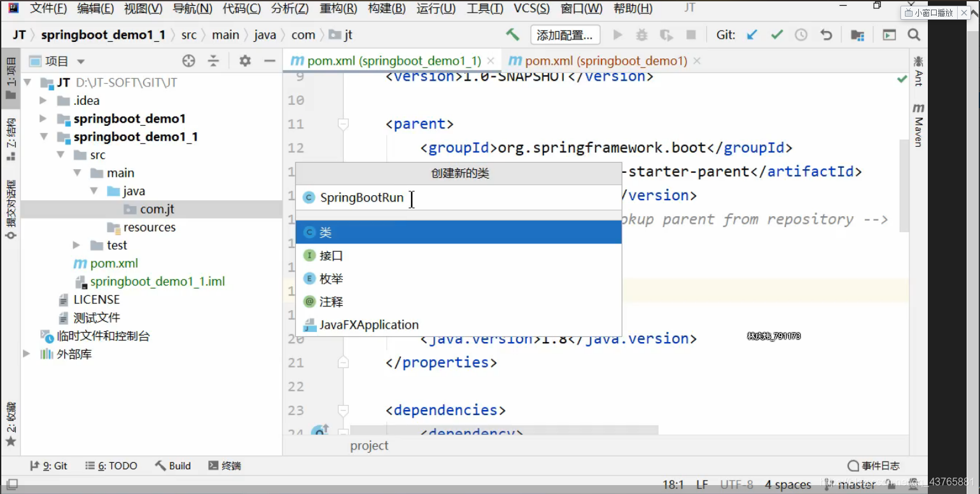Expand the .idea folder

[43, 100]
